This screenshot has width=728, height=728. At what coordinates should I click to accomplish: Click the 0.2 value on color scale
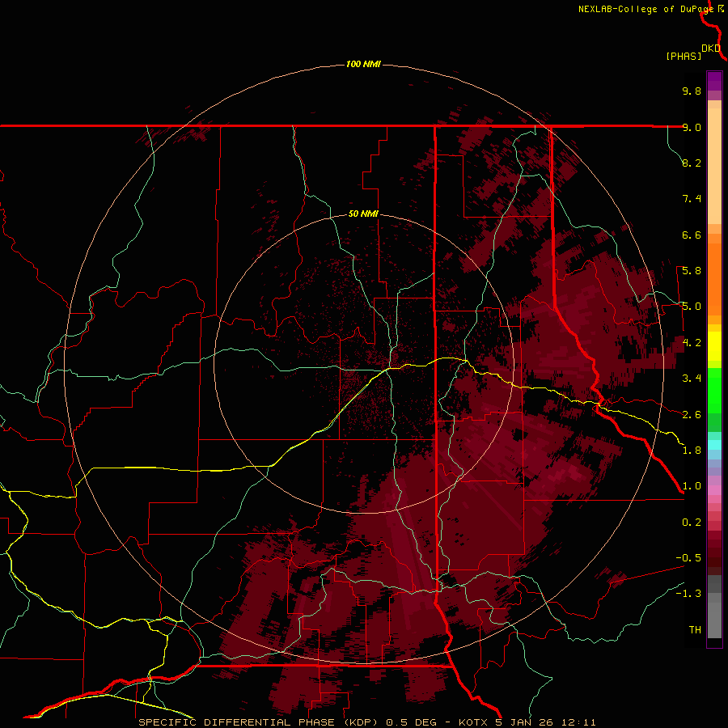point(692,523)
